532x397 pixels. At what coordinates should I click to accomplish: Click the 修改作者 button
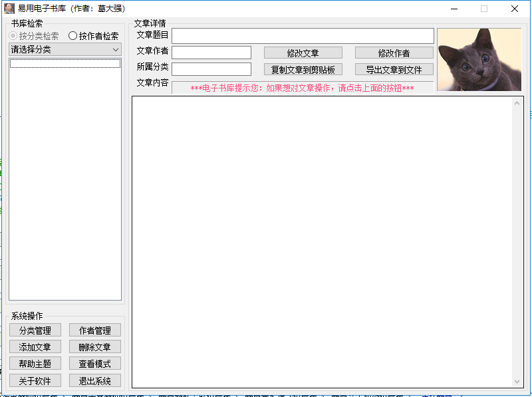tap(394, 53)
